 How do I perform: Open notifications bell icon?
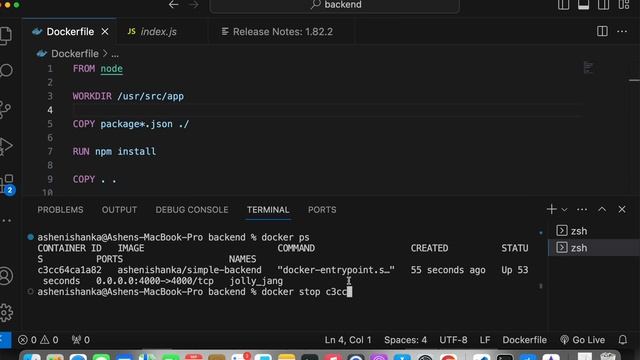pos(622,340)
